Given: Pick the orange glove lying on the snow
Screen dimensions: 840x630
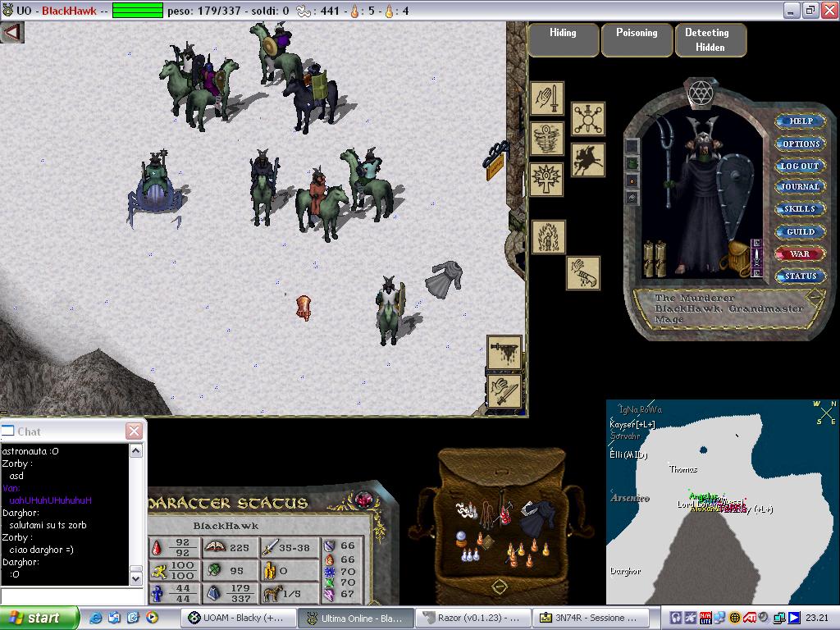Looking at the screenshot, I should [x=304, y=308].
